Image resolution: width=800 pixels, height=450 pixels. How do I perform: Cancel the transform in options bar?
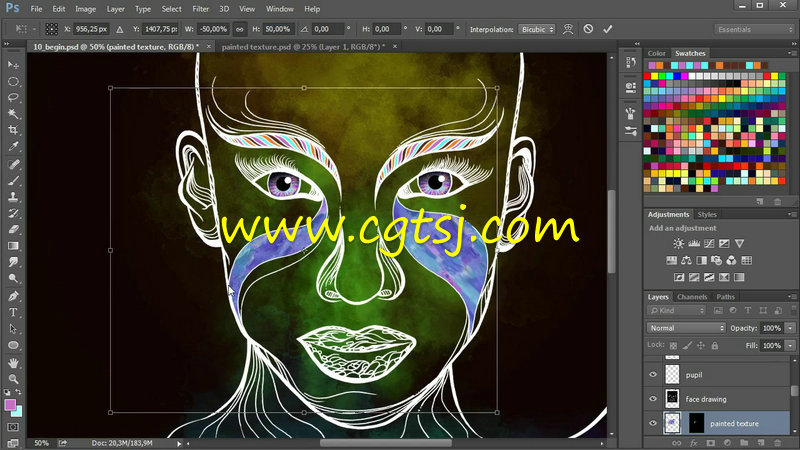click(x=588, y=29)
